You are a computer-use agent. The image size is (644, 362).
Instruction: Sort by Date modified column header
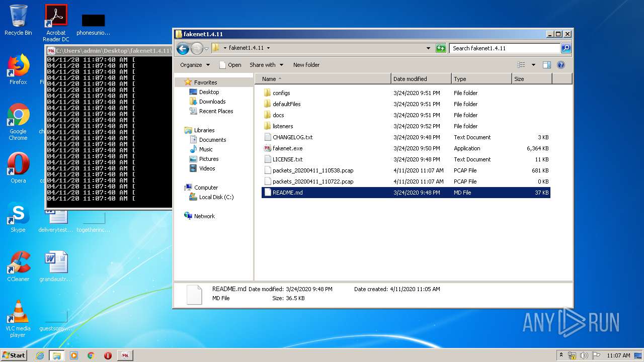pos(421,79)
